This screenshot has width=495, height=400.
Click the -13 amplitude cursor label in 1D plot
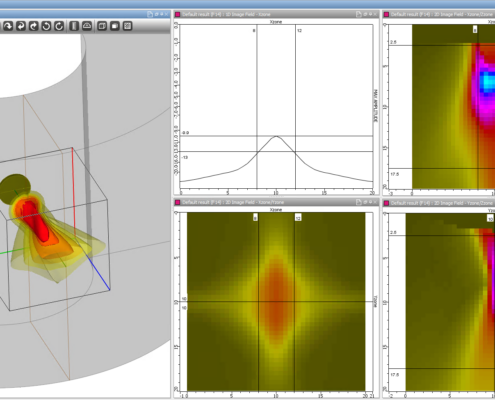185,157
